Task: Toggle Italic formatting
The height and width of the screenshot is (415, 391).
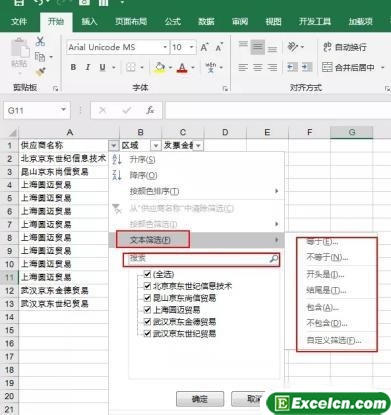Action: click(88, 67)
